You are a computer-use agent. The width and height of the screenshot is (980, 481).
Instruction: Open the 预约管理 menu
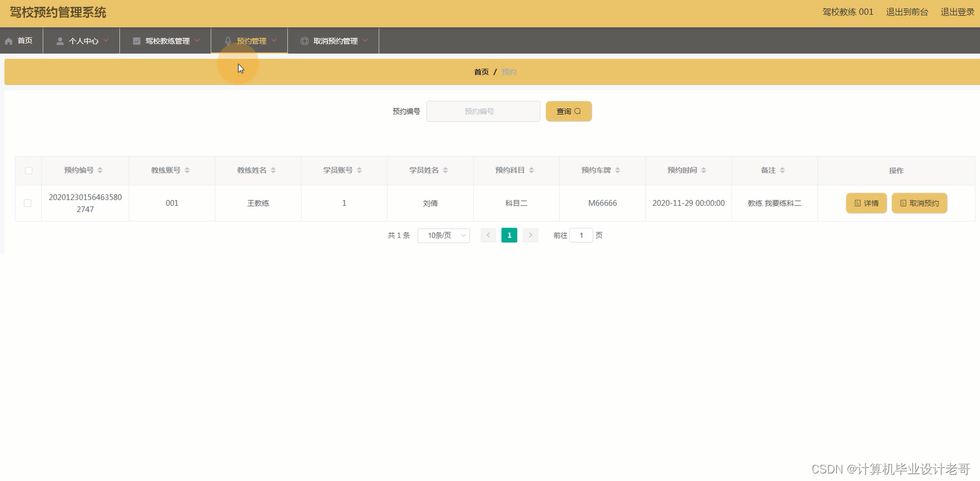249,40
